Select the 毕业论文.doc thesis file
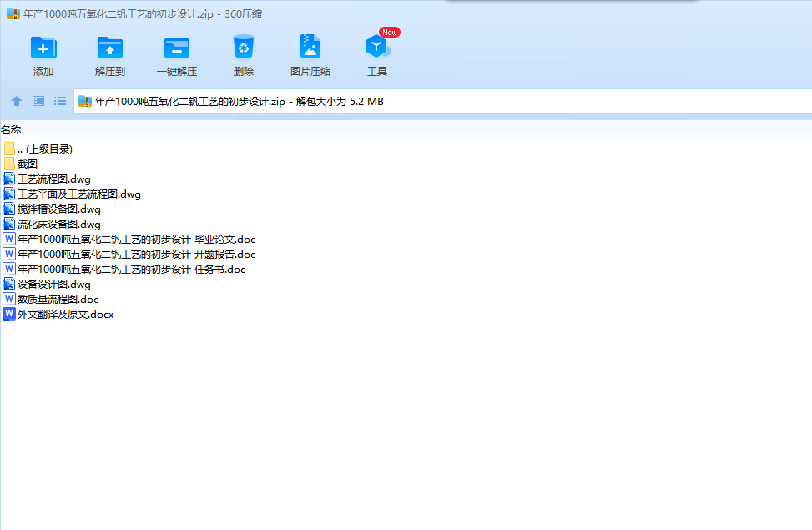Screen dimensions: 812x530 point(129,240)
